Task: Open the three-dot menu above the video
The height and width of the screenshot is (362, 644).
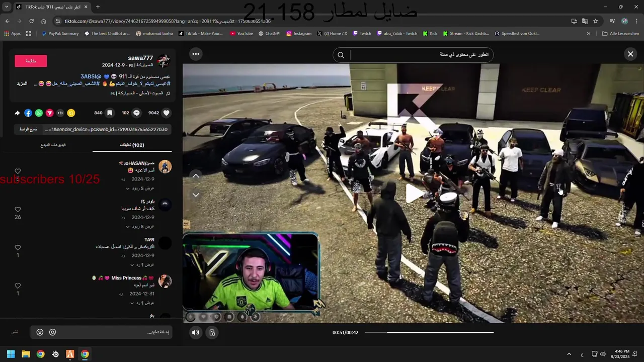Action: pyautogui.click(x=196, y=54)
